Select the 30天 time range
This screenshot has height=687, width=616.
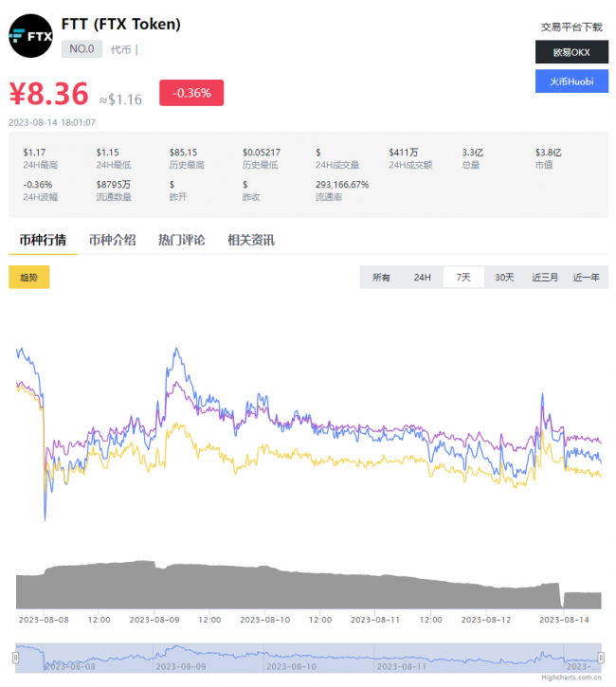pos(504,278)
